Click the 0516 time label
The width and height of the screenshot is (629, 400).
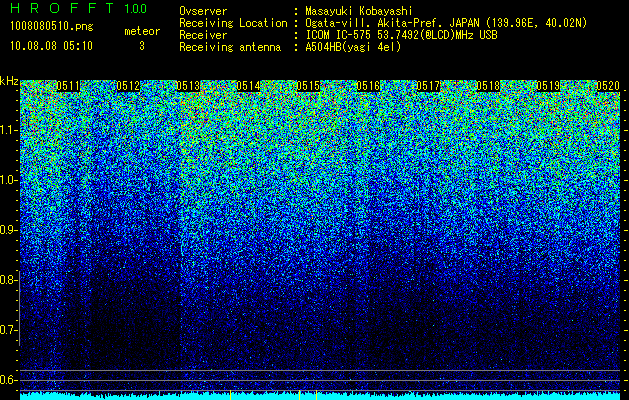point(368,86)
